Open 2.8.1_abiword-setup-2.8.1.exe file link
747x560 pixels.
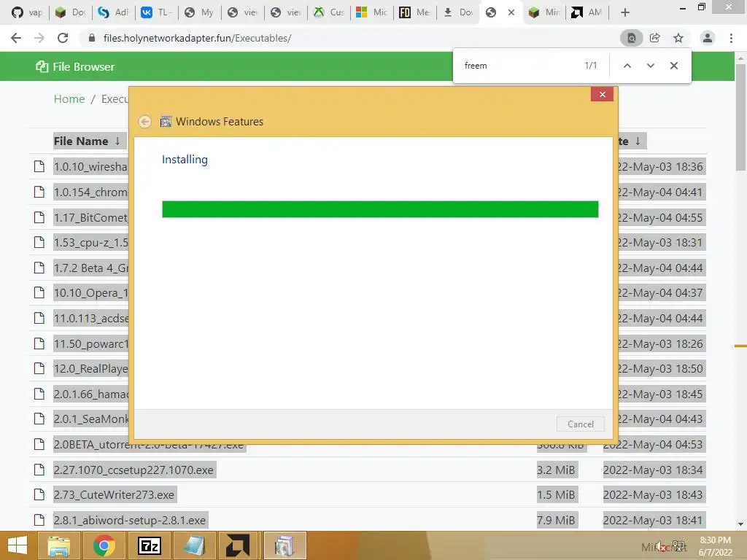[x=130, y=520]
